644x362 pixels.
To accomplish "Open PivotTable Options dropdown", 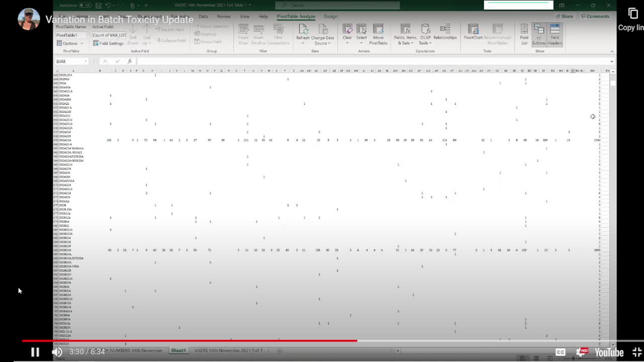I will tap(70, 43).
